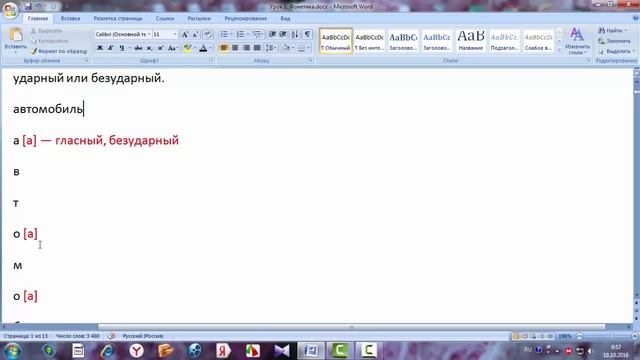Switch to Рассылки ribbon tab
The image size is (640, 360).
pyautogui.click(x=199, y=18)
